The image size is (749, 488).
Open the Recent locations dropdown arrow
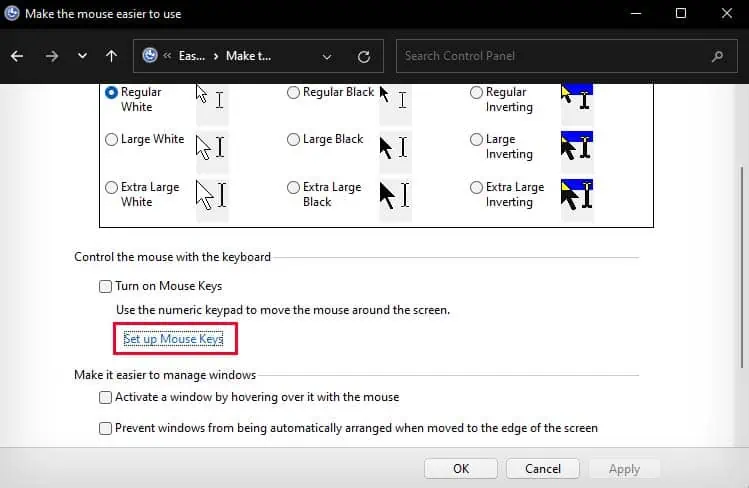click(82, 57)
